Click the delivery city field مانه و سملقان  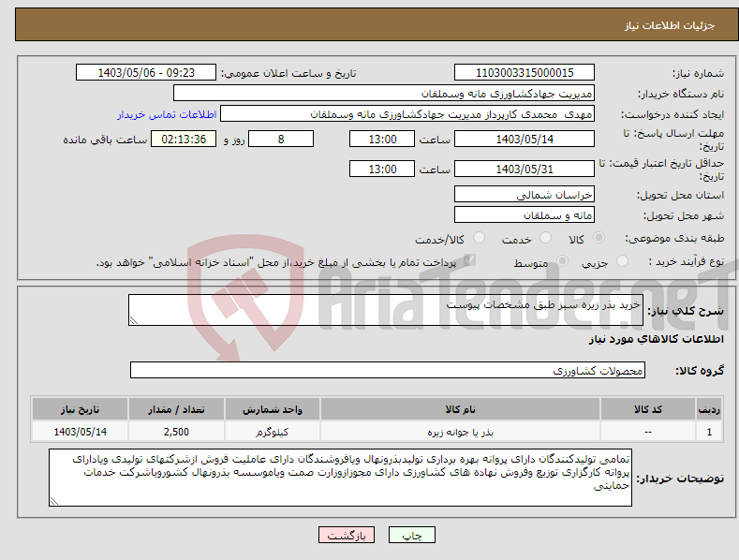pyautogui.click(x=525, y=215)
